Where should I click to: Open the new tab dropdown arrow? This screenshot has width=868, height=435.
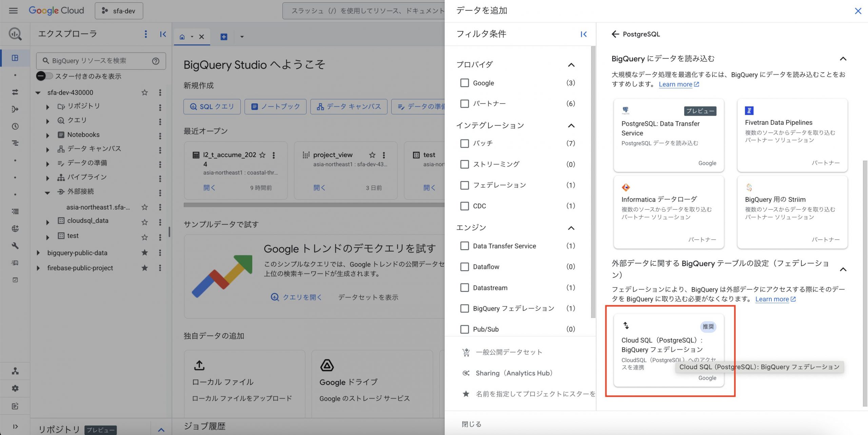[x=242, y=37]
